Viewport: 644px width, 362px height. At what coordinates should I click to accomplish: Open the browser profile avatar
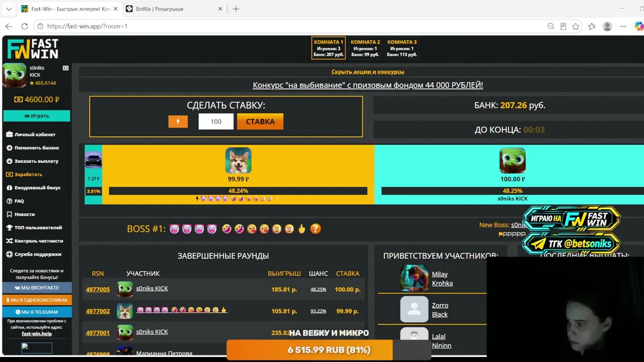(607, 26)
